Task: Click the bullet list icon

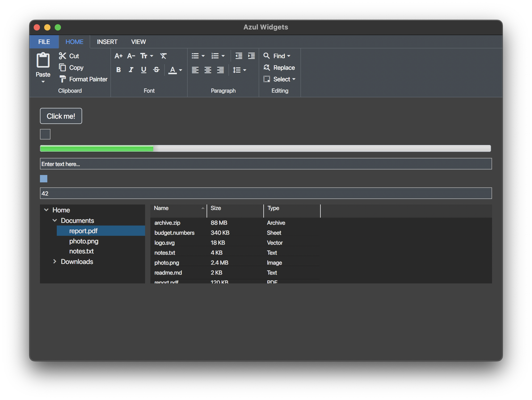Action: (195, 56)
